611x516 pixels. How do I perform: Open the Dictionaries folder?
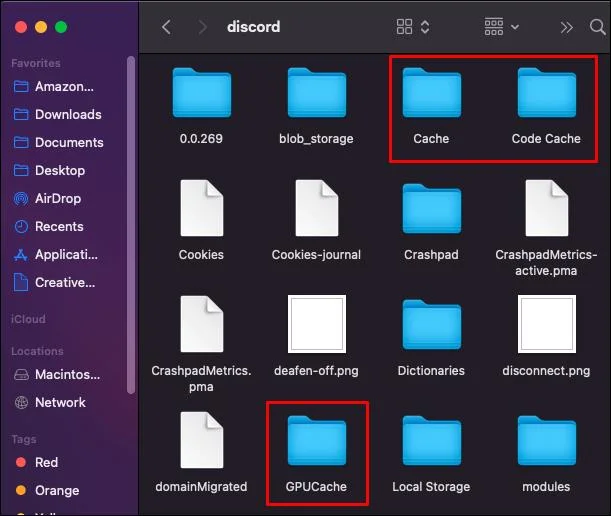(431, 324)
